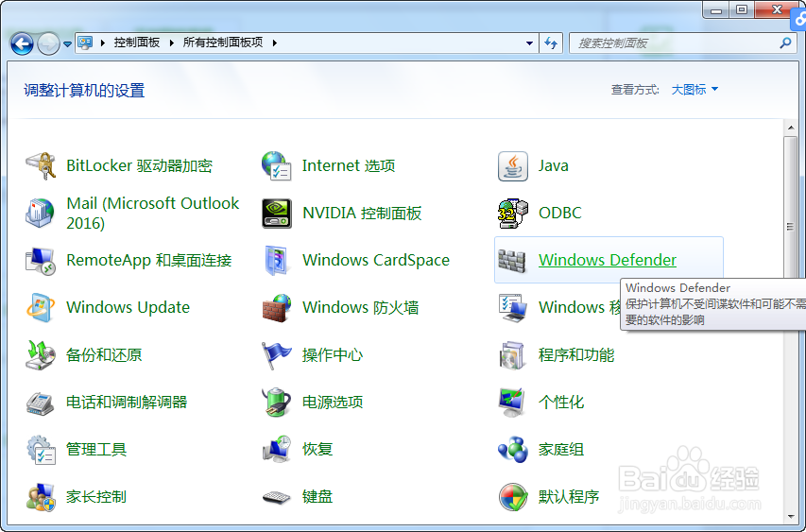Viewport: 806px width, 532px height.
Task: Click the 管理工具 link text
Action: [x=96, y=449]
